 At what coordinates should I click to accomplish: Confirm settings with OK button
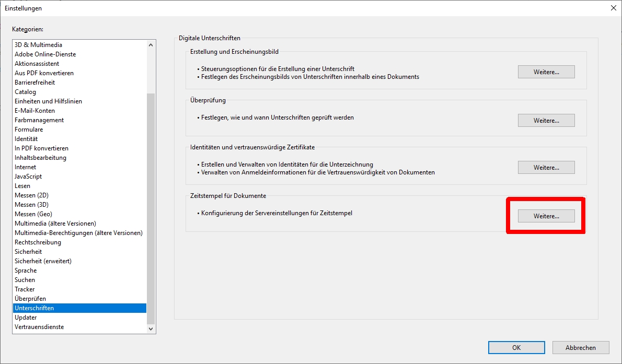tap(516, 347)
